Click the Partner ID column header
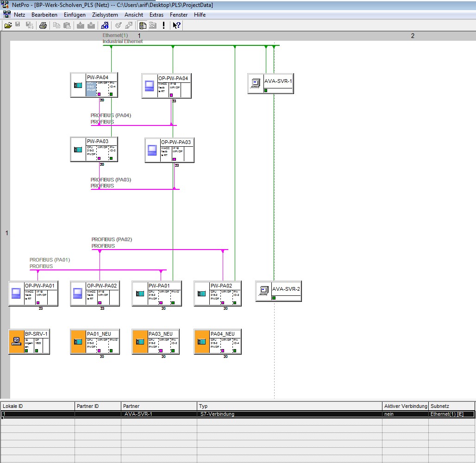The image size is (476, 463). tap(98, 406)
